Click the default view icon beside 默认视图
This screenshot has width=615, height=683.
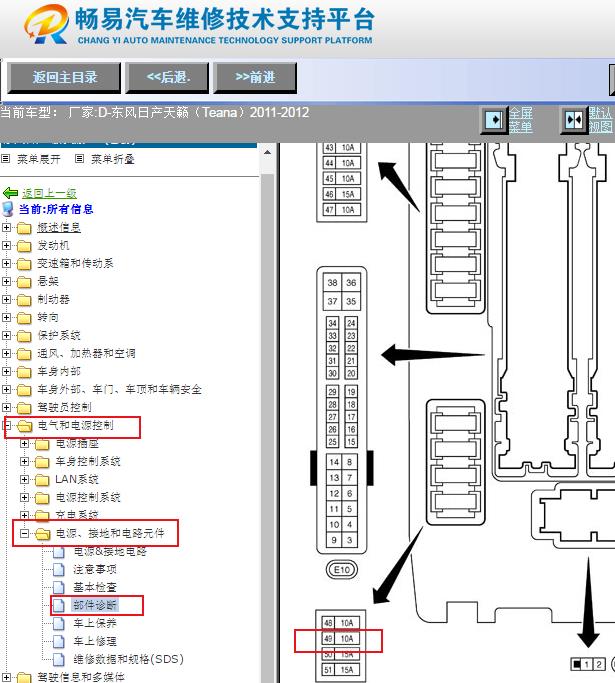coord(574,120)
